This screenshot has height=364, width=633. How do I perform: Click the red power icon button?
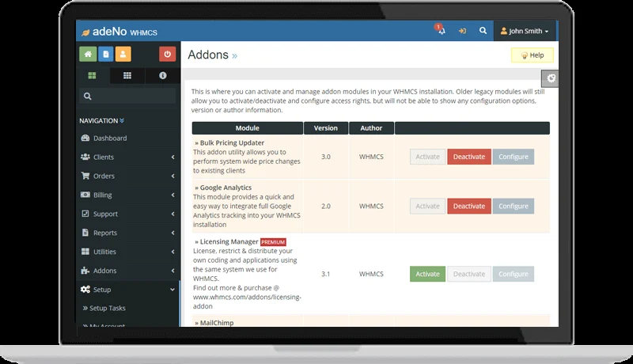tap(168, 54)
